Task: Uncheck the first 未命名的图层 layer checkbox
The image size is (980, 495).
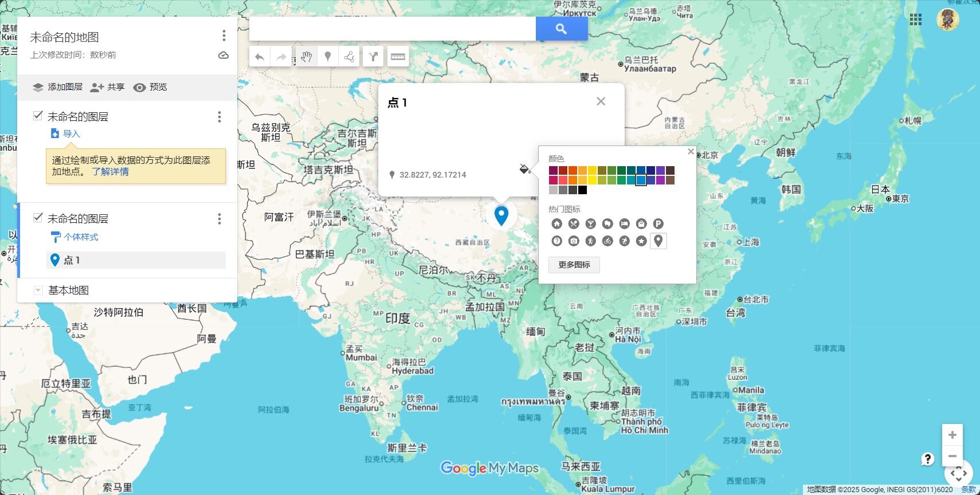Action: (x=38, y=116)
